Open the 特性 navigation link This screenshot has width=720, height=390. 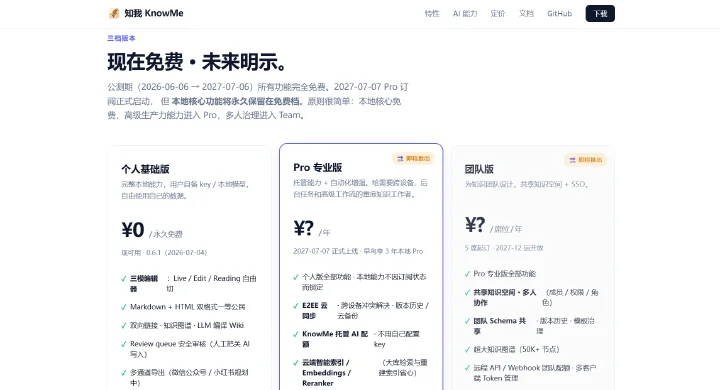pyautogui.click(x=432, y=14)
